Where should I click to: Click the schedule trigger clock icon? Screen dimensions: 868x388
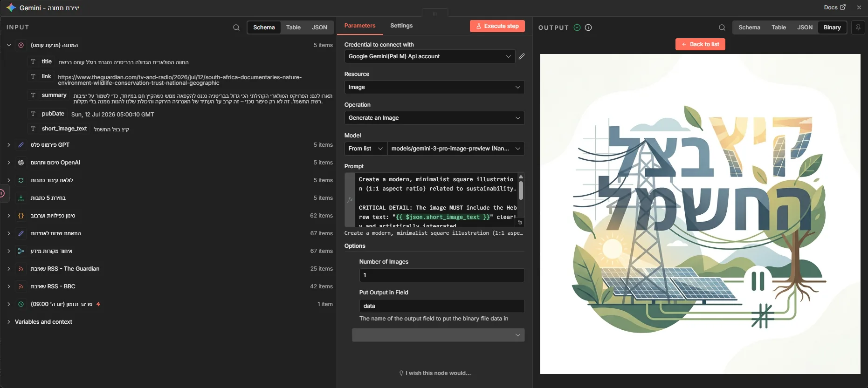pos(21,304)
